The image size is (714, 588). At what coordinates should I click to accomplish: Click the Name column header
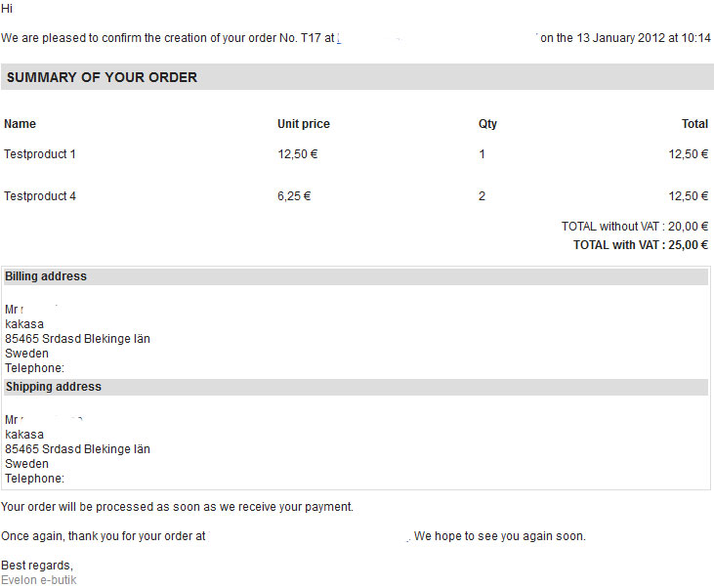(20, 124)
